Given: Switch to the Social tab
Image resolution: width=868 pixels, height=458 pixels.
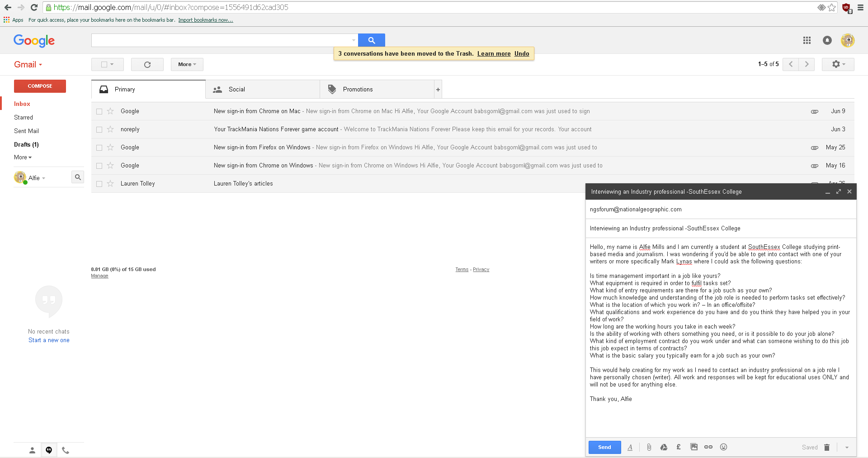Looking at the screenshot, I should click(263, 90).
